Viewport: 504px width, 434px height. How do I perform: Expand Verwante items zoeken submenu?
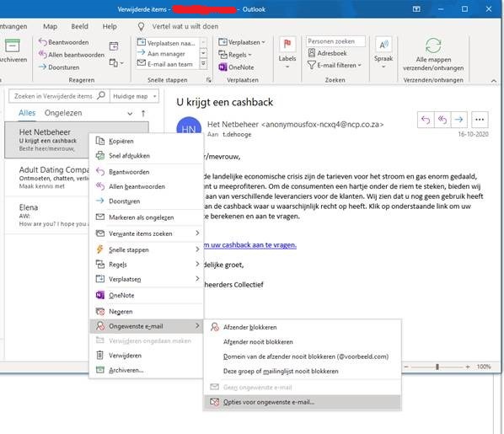tap(147, 233)
